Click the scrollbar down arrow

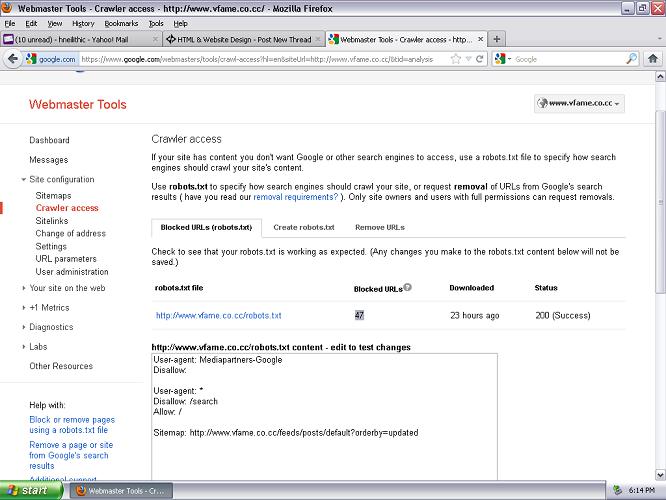[x=660, y=475]
